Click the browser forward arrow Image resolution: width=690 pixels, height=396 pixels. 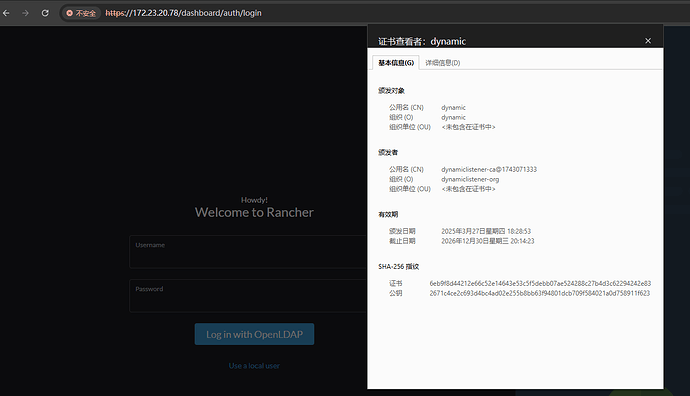pos(25,13)
